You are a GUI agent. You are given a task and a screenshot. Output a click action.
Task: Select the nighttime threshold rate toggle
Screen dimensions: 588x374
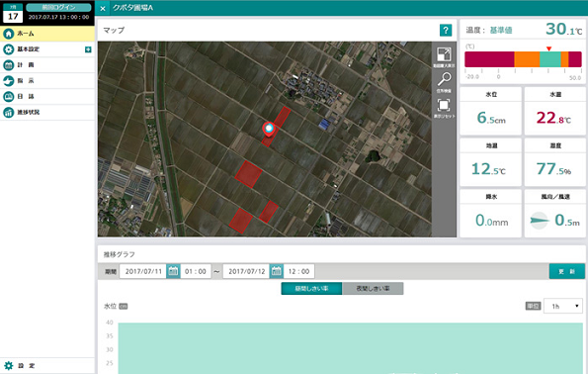click(x=373, y=288)
